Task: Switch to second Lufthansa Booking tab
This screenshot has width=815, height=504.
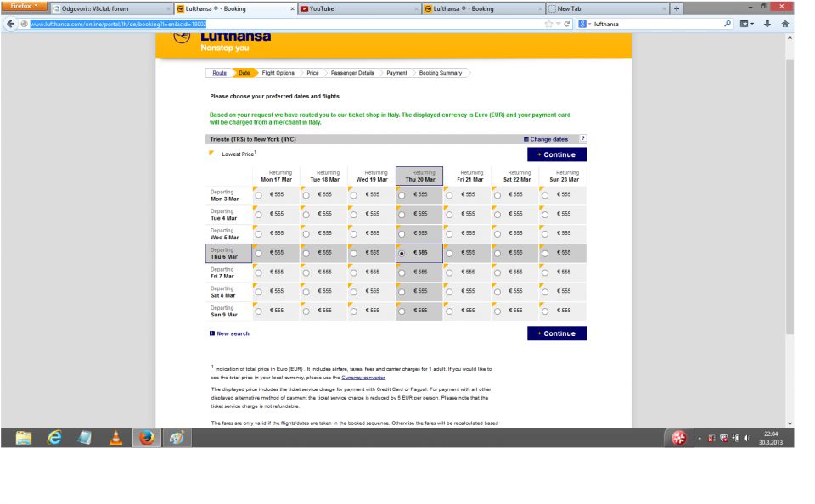Action: point(485,8)
